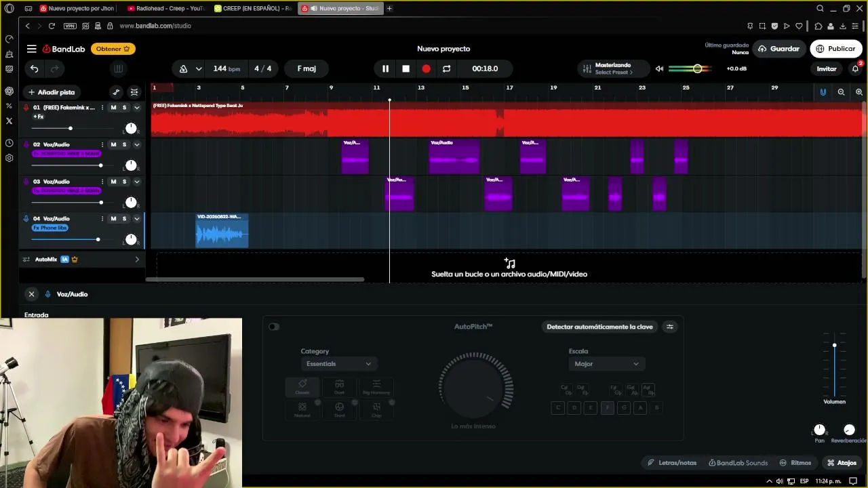The height and width of the screenshot is (488, 868).
Task: Mute track 03 Voz/Audio
Action: tap(113, 182)
